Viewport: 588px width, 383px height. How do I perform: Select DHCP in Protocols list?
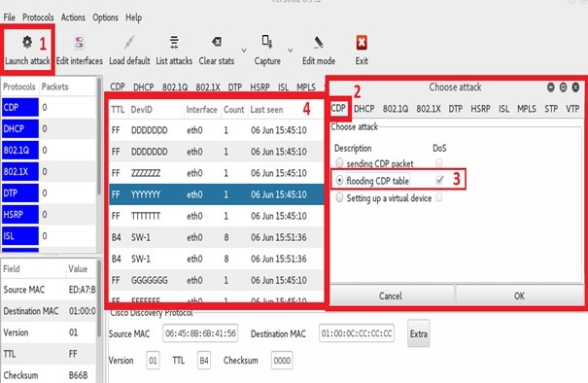[20, 128]
